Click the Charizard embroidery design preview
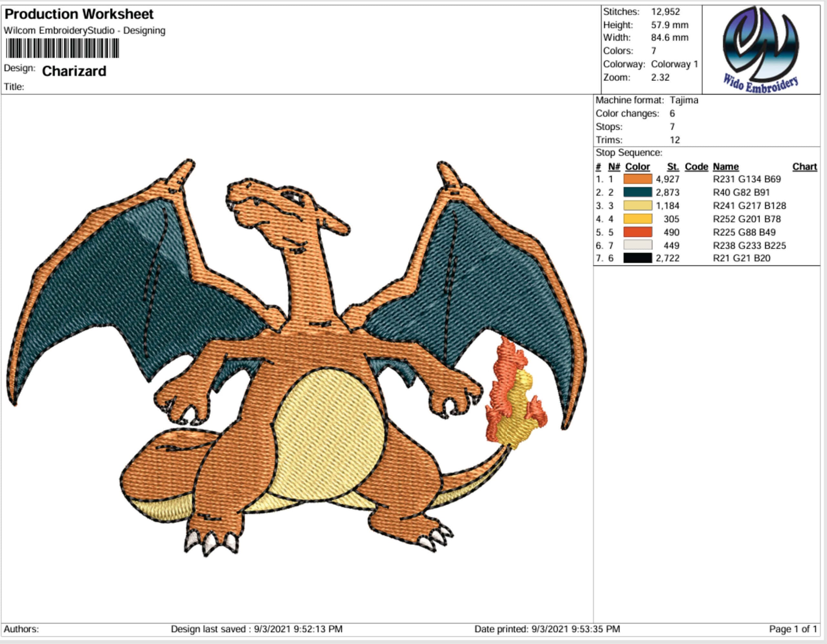Screen dimensions: 827x644 point(297,358)
